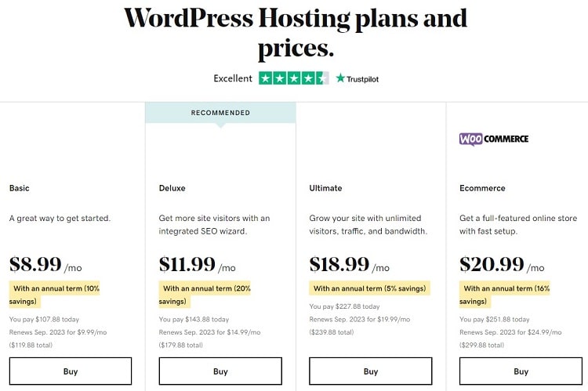Click the WooCommerce logo
Image resolution: width=588 pixels, height=391 pixels.
493,139
